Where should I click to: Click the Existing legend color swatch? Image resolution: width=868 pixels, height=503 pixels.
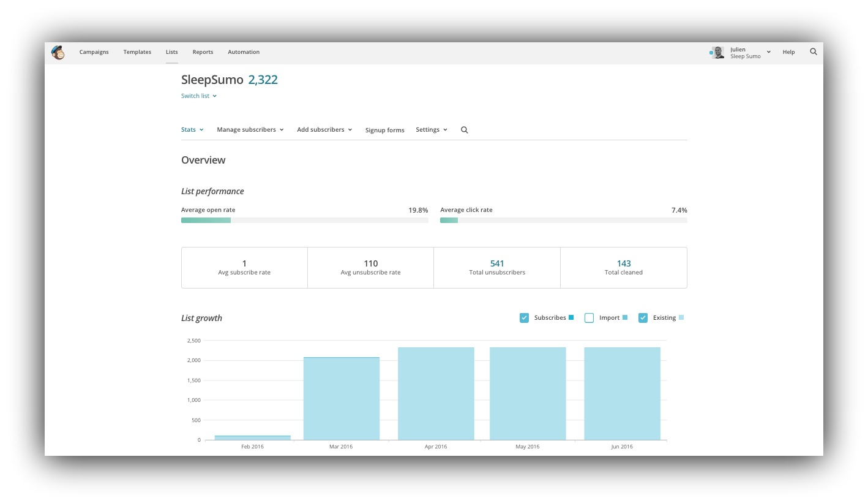point(681,317)
